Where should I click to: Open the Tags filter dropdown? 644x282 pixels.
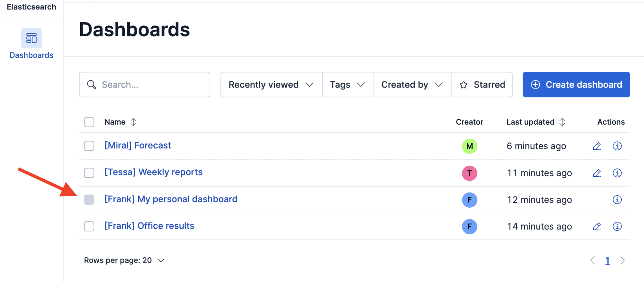347,85
